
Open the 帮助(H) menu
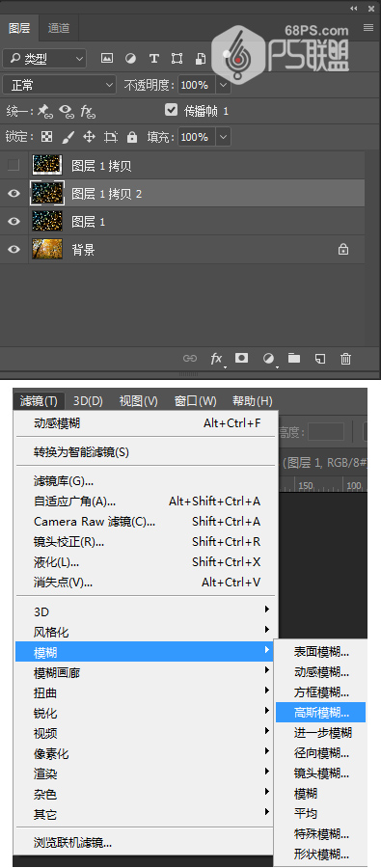[x=252, y=401]
